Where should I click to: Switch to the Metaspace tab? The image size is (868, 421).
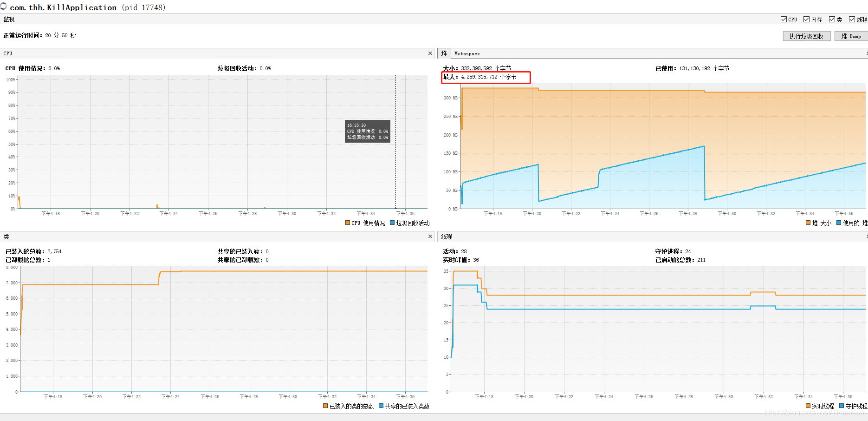coord(467,54)
